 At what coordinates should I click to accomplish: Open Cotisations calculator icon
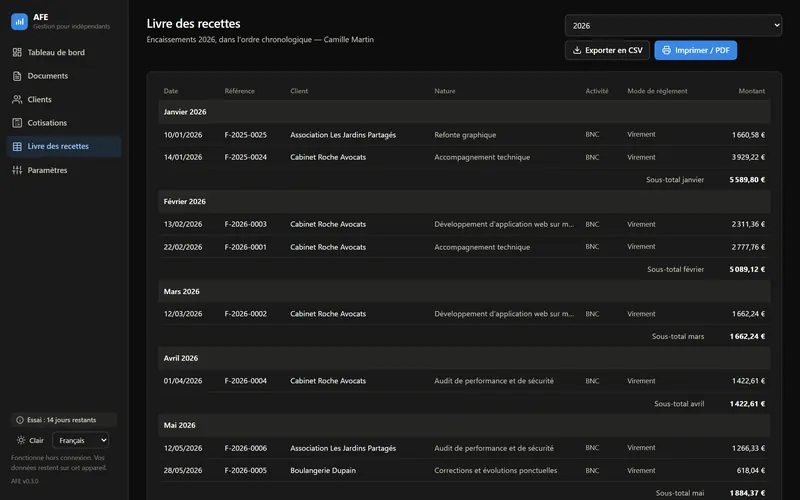pyautogui.click(x=17, y=123)
